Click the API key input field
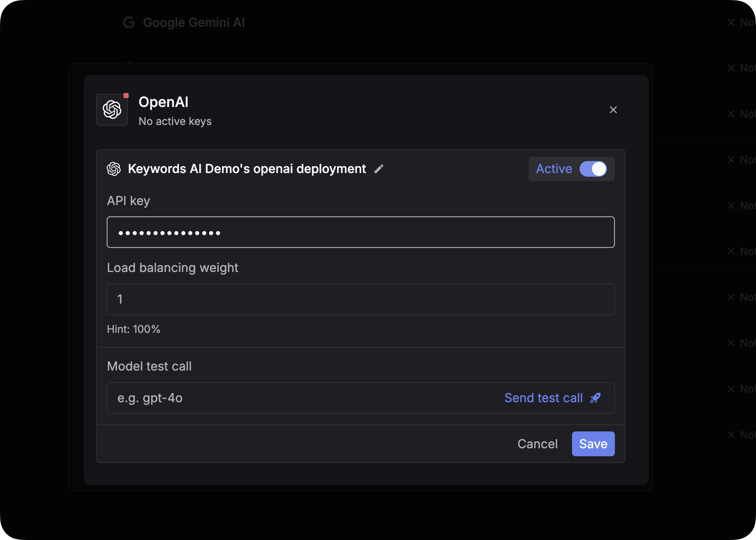 pyautogui.click(x=361, y=232)
